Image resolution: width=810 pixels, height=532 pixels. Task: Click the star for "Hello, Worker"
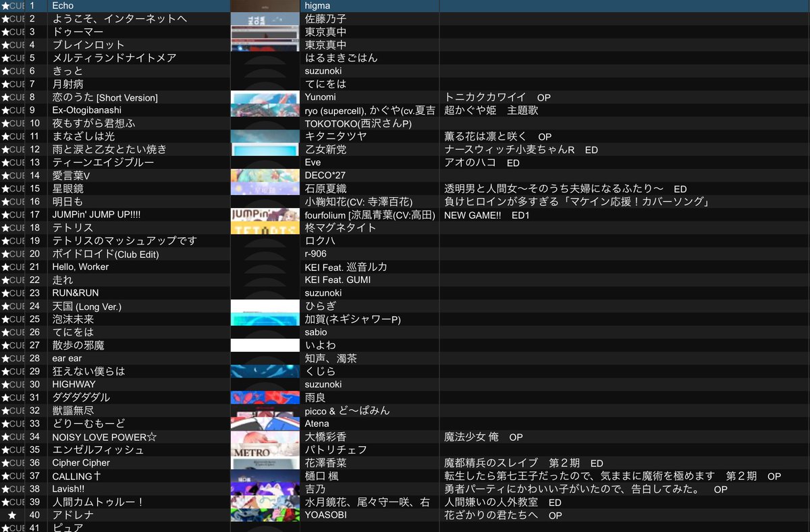tap(5, 267)
